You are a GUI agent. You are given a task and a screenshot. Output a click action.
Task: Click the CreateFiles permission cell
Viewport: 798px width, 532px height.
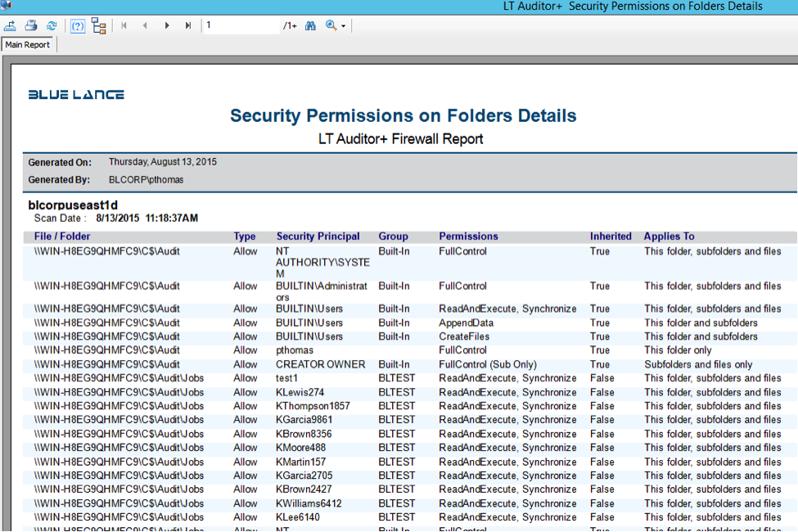coord(464,336)
